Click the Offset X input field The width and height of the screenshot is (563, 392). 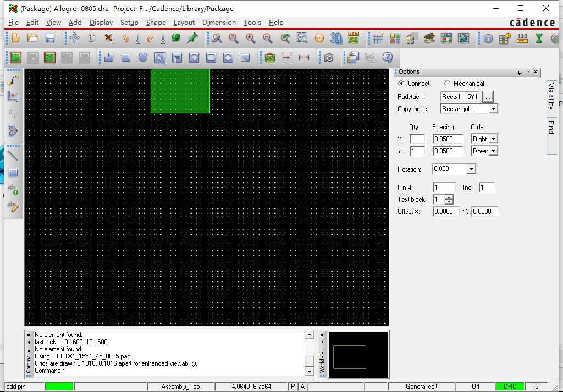click(x=446, y=212)
